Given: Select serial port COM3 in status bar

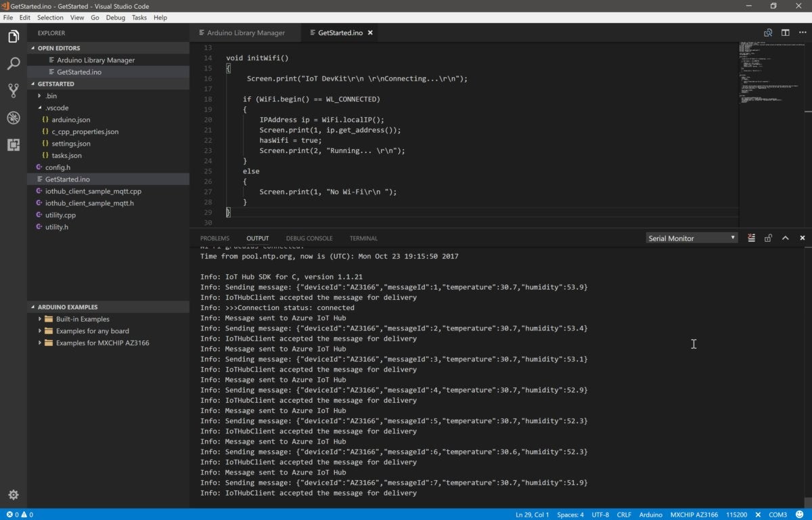Looking at the screenshot, I should point(777,515).
